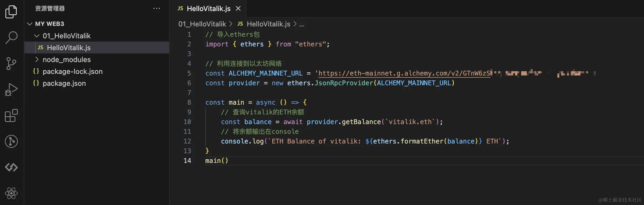This screenshot has width=644, height=205.
Task: Open the Source Control branch icon
Action: pyautogui.click(x=11, y=64)
